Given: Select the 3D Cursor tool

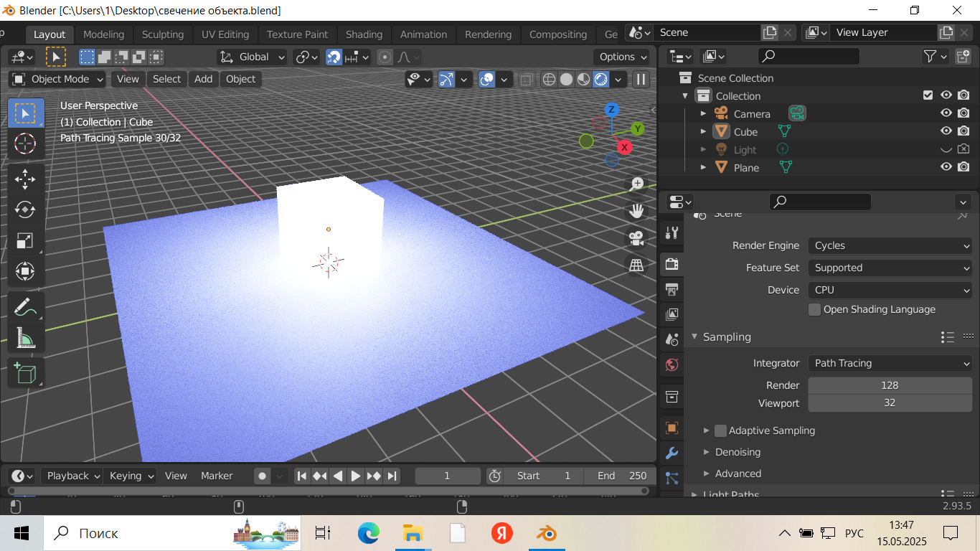Looking at the screenshot, I should (x=25, y=143).
